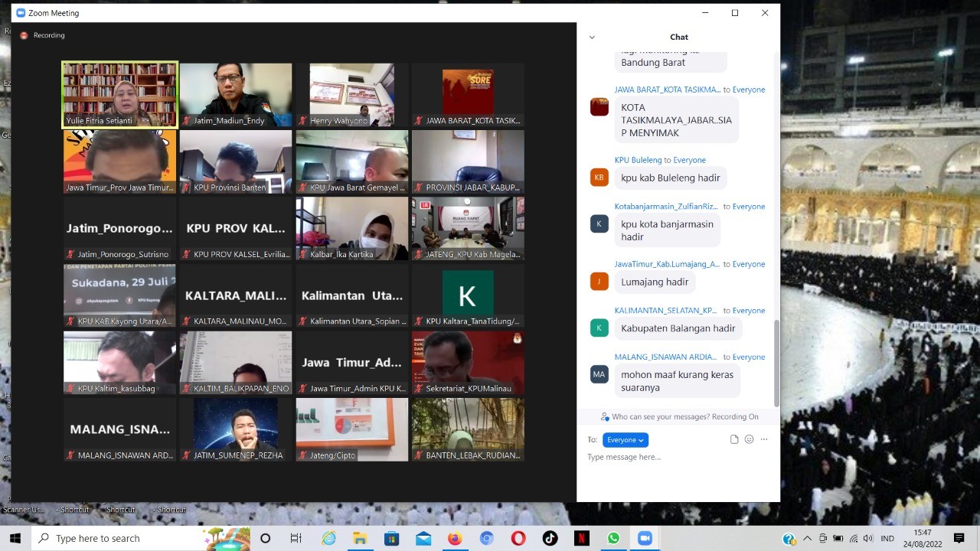Click the red Recording indicator icon

point(24,35)
